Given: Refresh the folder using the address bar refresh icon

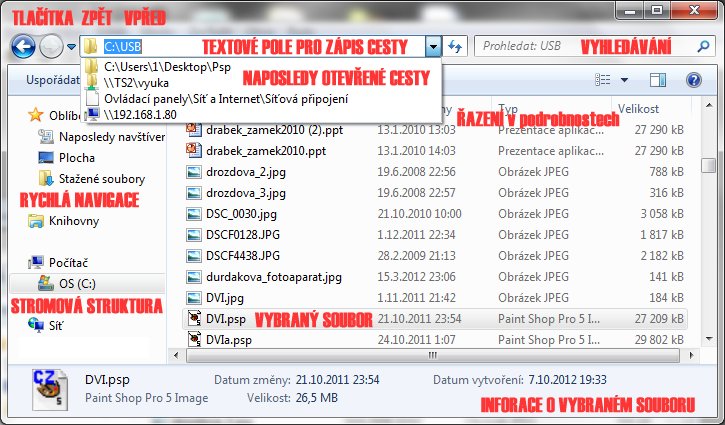Looking at the screenshot, I should [455, 46].
